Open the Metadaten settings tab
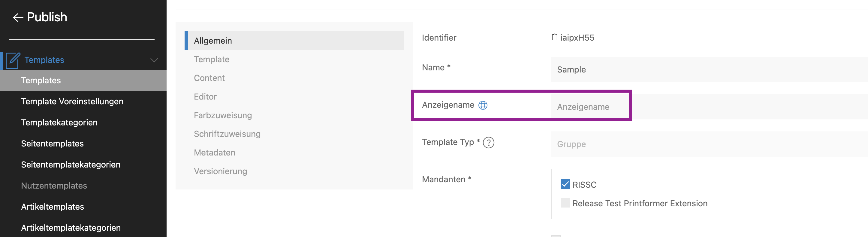This screenshot has width=868, height=237. (x=215, y=152)
